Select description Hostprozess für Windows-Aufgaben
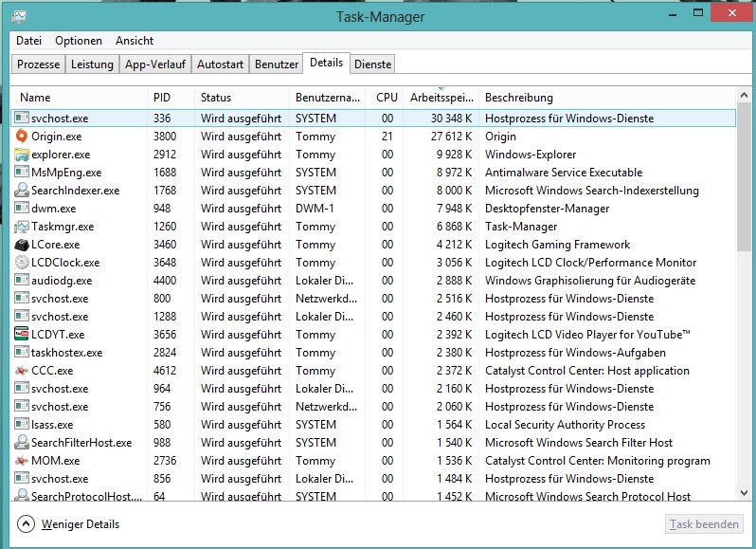Viewport: 756px width, 549px height. click(575, 353)
